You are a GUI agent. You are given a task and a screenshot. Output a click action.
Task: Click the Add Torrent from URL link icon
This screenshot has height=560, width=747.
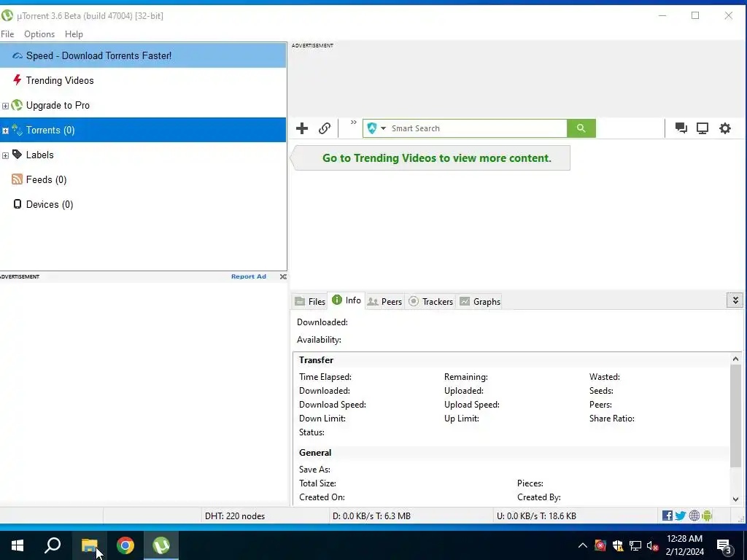325,128
